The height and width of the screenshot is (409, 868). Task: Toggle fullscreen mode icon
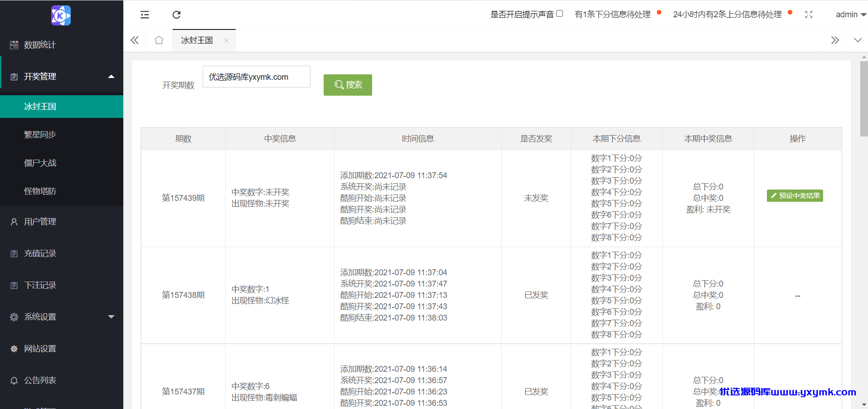[x=809, y=15]
